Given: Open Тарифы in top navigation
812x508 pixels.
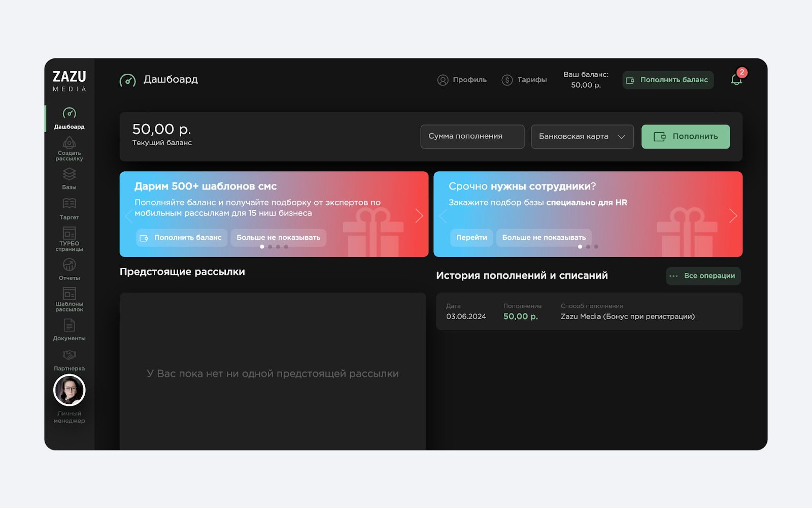Looking at the screenshot, I should (x=524, y=80).
